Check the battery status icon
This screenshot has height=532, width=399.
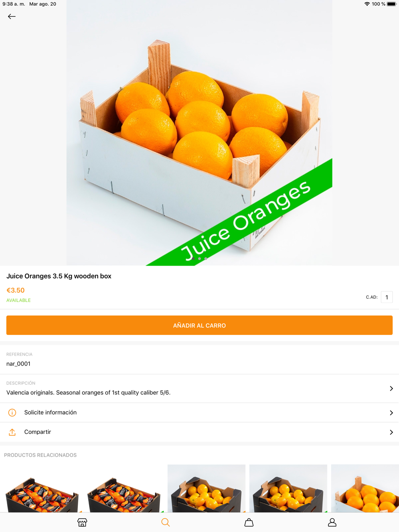(391, 4)
